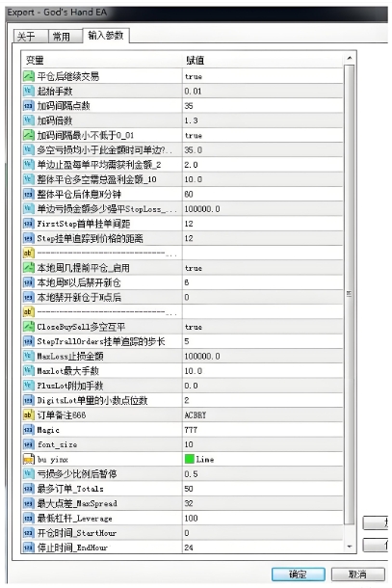This screenshot has height=588, width=392.
Task: Select bool icon of 本地周几提前平仓_启用 row
Action: click(29, 268)
